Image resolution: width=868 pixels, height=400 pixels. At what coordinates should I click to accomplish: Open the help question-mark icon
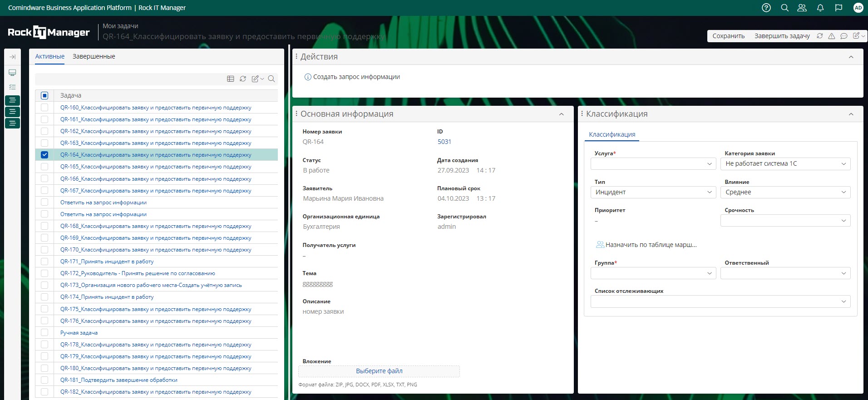(766, 8)
